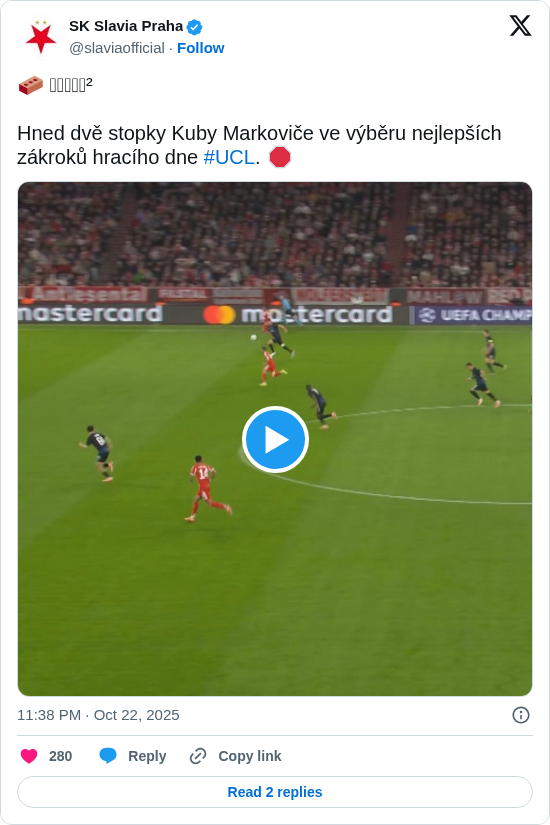550x825 pixels.
Task: Click the blue verified badge
Action: [195, 27]
